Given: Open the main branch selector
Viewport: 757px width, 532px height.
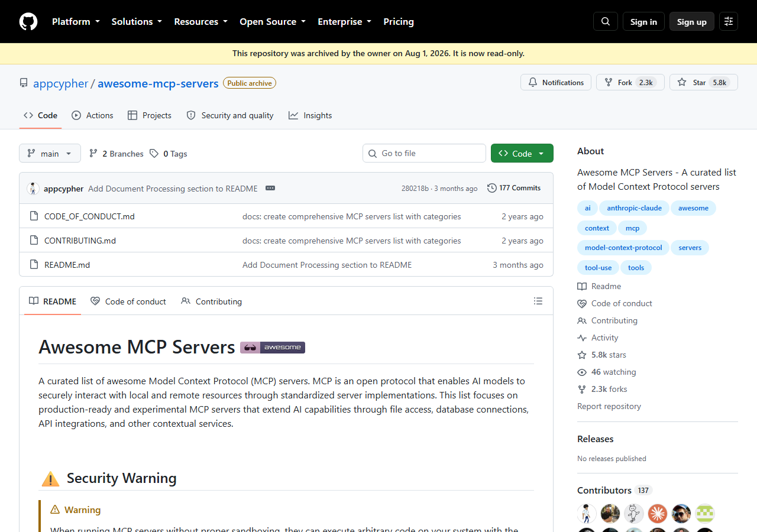Looking at the screenshot, I should click(50, 154).
